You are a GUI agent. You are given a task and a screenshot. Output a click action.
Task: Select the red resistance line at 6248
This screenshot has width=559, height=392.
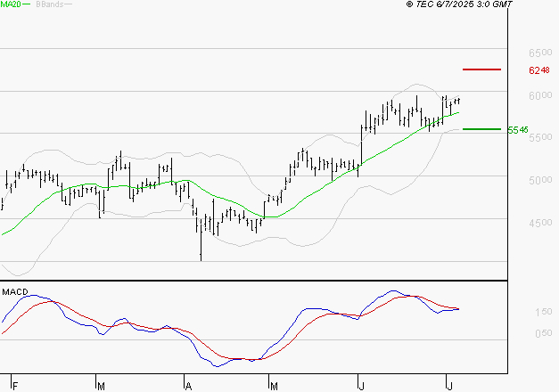[481, 69]
